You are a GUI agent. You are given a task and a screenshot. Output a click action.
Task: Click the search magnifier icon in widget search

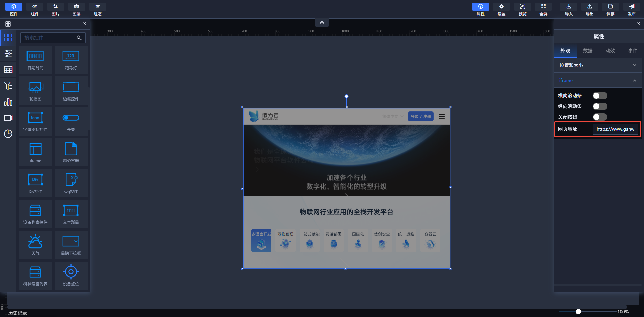[79, 38]
